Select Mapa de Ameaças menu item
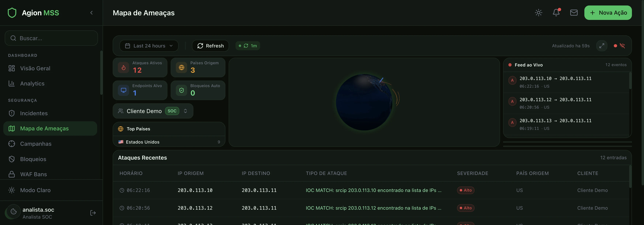The image size is (644, 225). click(50, 128)
